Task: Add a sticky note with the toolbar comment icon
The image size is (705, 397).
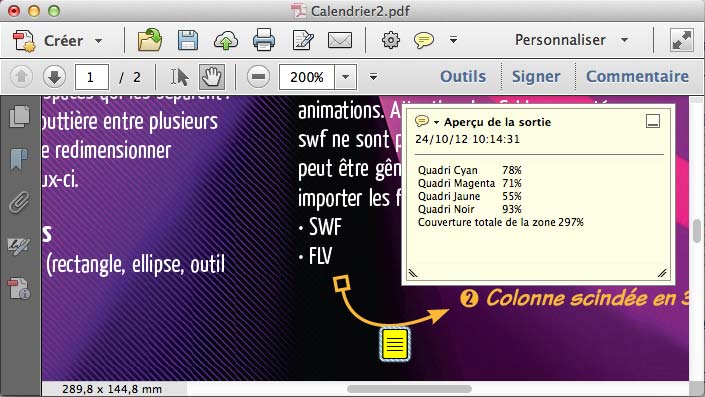Action: click(424, 40)
